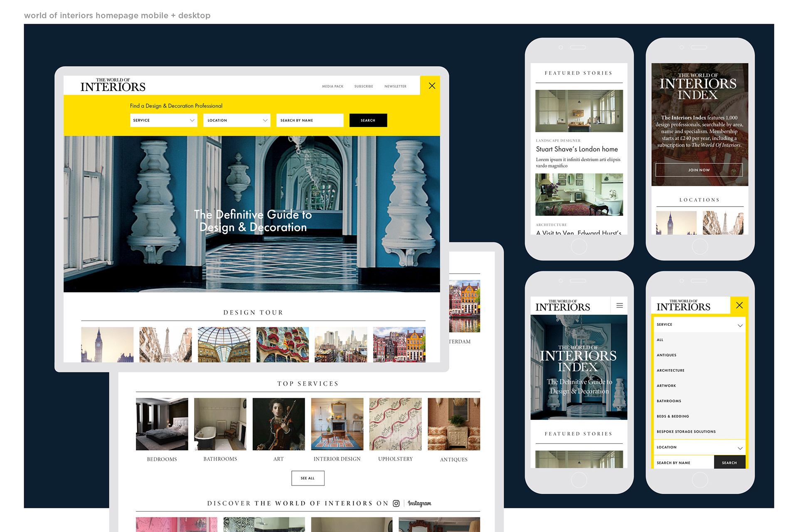The width and height of the screenshot is (798, 532).
Task: Open the desktop Service dropdown
Action: click(x=164, y=120)
